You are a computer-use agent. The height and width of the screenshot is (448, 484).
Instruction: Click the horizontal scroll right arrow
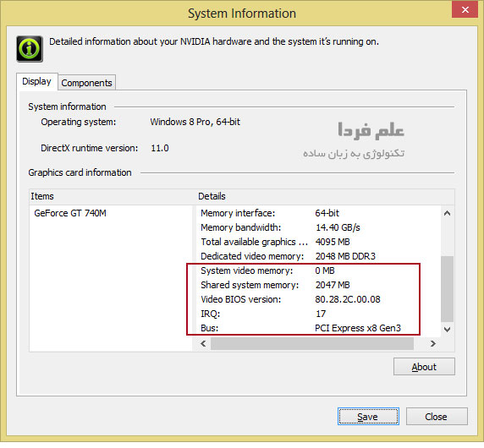pos(432,343)
